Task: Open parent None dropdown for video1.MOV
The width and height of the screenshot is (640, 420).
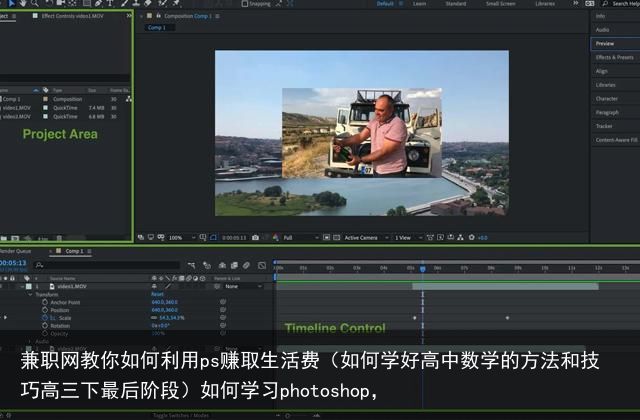Action: coord(243,287)
